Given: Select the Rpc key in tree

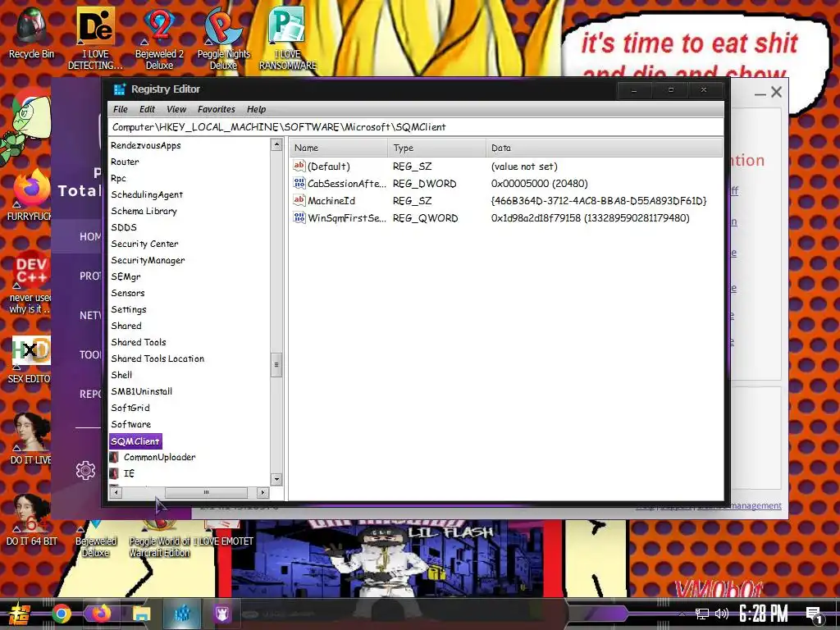Looking at the screenshot, I should [x=118, y=178].
